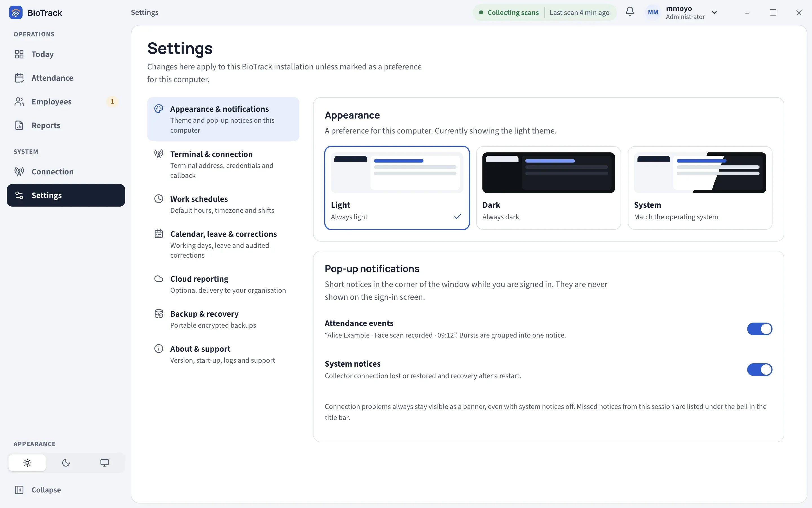
Task: Click the Last scan 4 min ago text
Action: 579,12
